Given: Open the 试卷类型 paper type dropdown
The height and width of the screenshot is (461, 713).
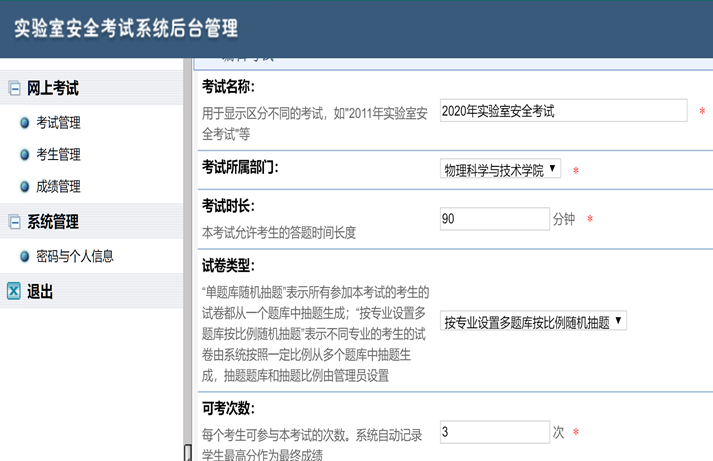Looking at the screenshot, I should [x=533, y=322].
